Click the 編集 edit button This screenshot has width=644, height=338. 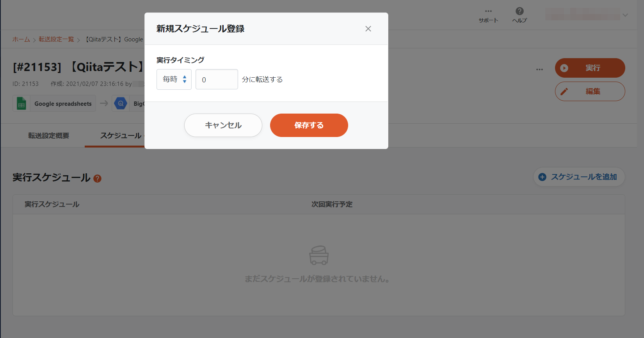point(590,91)
